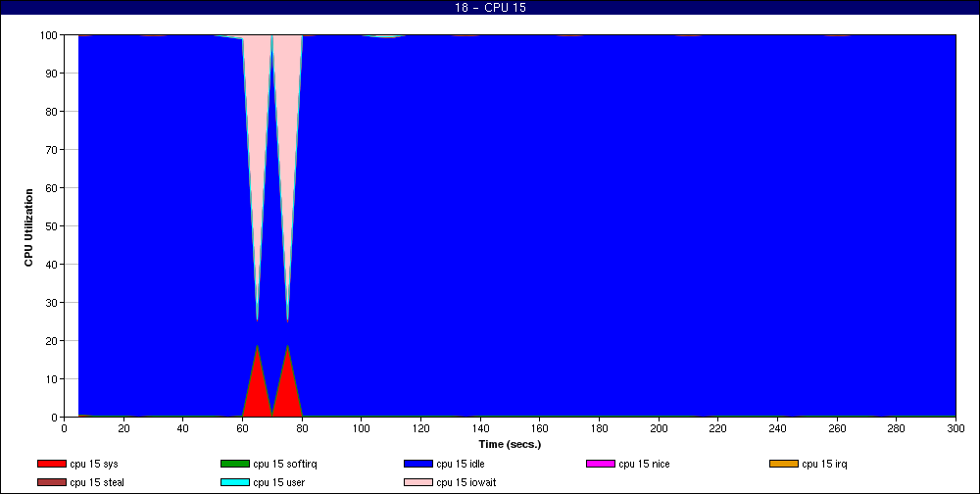This screenshot has height=494, width=980.
Task: Click the x-axis tick label 300
Action: click(x=955, y=428)
